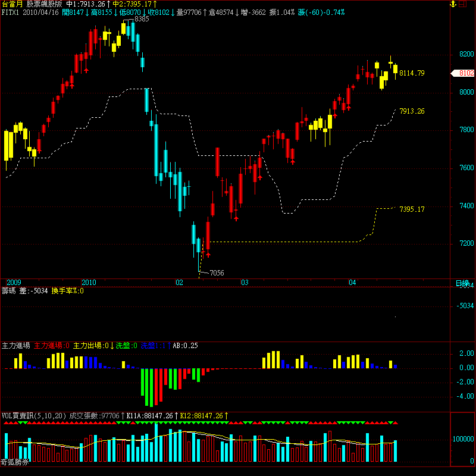Click the 主力進場 indicator panel title
This screenshot has width=476, height=476.
[x=16, y=345]
